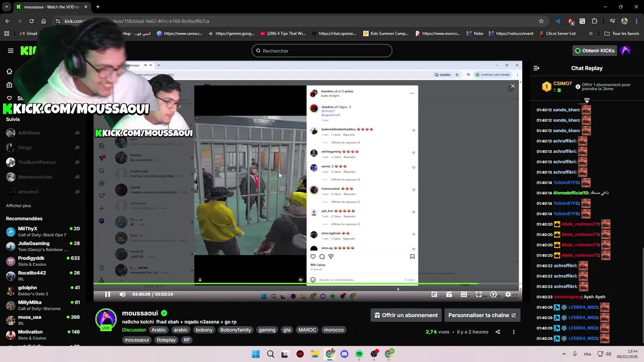Click the microphone icon in system tray
This screenshot has width=644, height=362.
(575, 354)
